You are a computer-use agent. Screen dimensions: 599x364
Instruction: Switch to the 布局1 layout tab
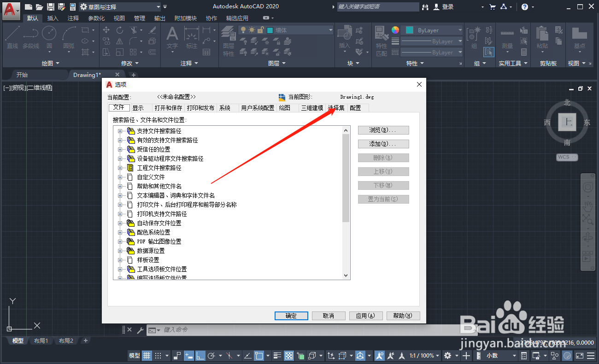[x=41, y=341]
